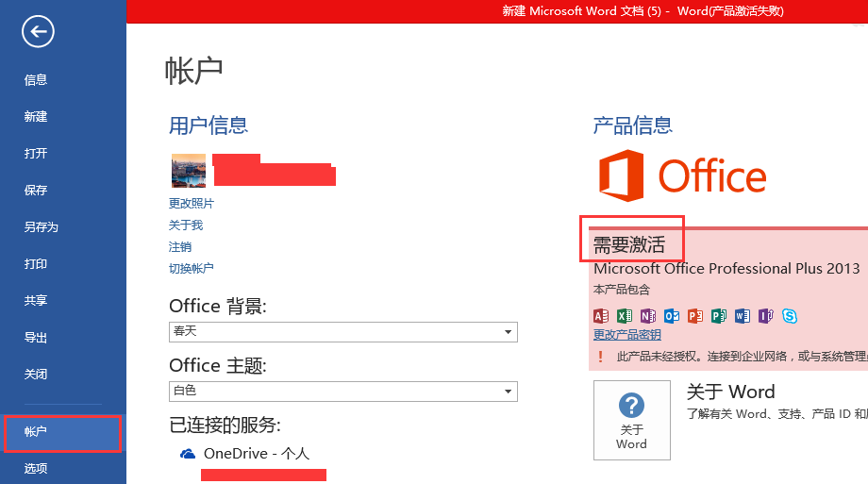Screen dimensions: 868x484
Task: Open the 打印 menu item
Action: click(x=36, y=264)
